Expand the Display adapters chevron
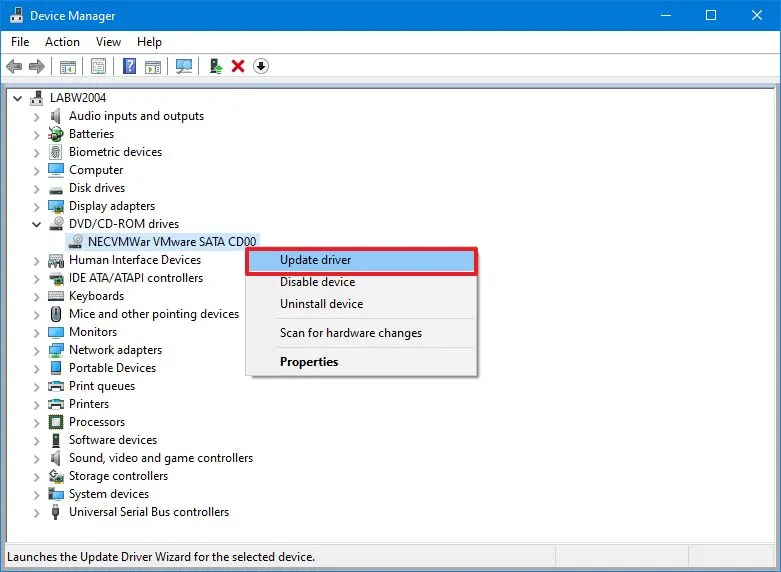 click(36, 207)
